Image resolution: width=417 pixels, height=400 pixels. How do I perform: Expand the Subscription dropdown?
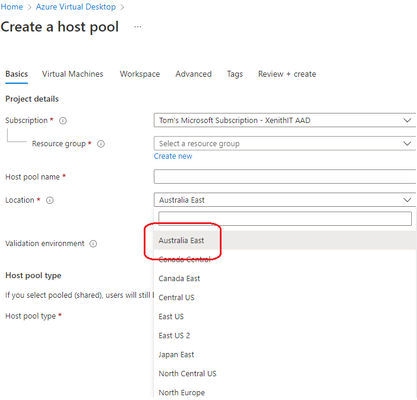[x=285, y=120]
